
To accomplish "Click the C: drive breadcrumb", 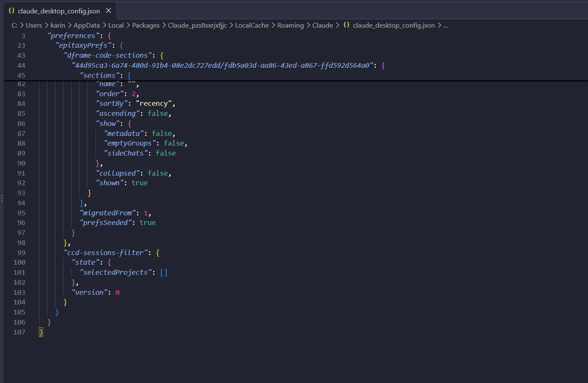I will coord(14,25).
